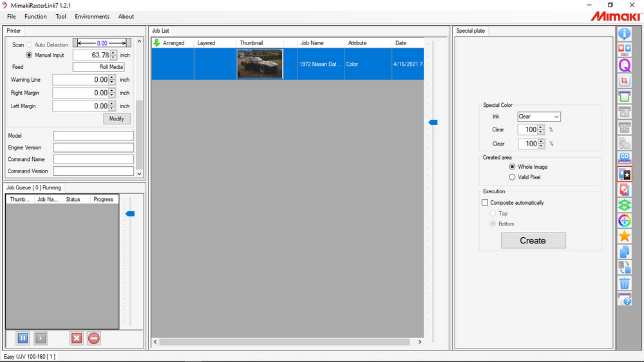The height and width of the screenshot is (362, 644).
Task: Select the Whole Image radio button
Action: (512, 167)
